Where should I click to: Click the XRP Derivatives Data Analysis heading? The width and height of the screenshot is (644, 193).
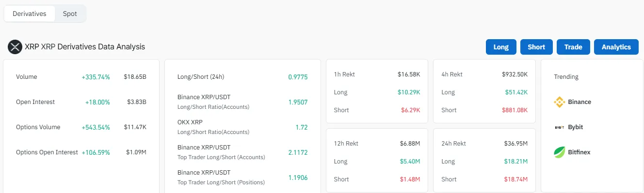85,47
